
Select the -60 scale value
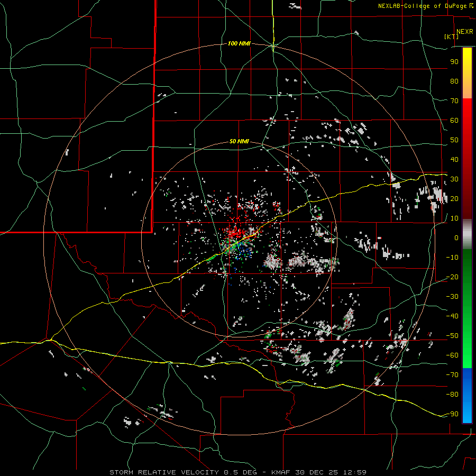pos(452,355)
